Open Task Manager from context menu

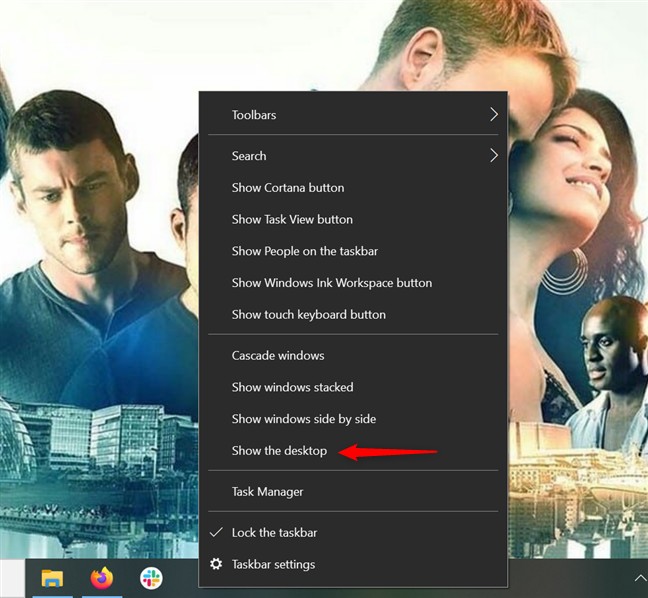click(x=267, y=492)
